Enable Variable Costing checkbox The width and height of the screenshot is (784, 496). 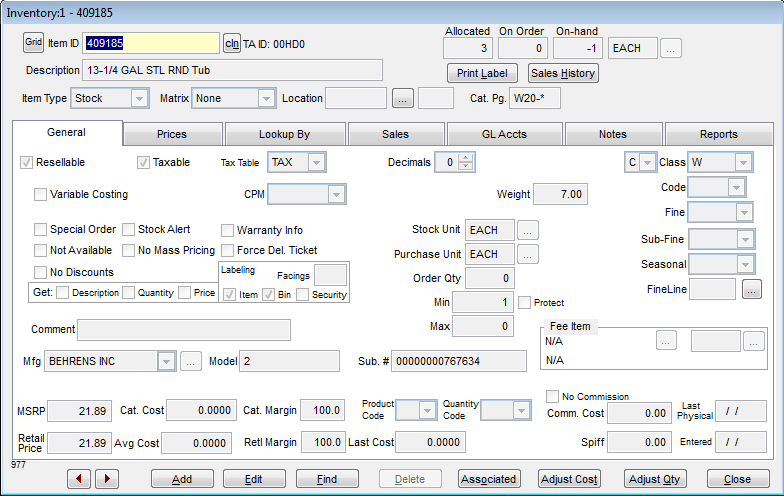tap(40, 194)
